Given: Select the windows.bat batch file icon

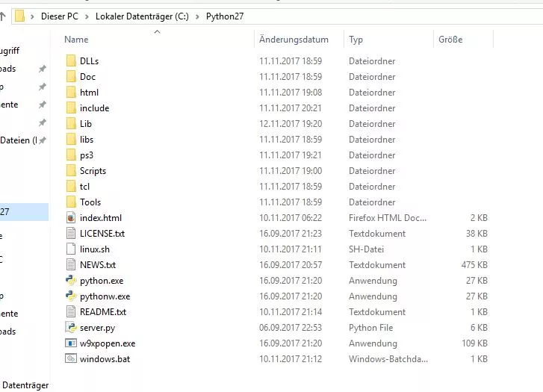Looking at the screenshot, I should tap(71, 359).
